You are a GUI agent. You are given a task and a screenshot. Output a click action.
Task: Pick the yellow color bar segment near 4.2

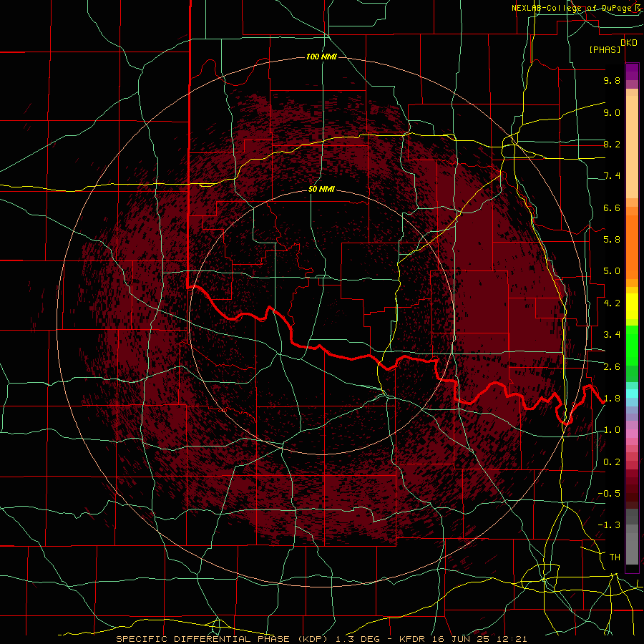[632, 306]
